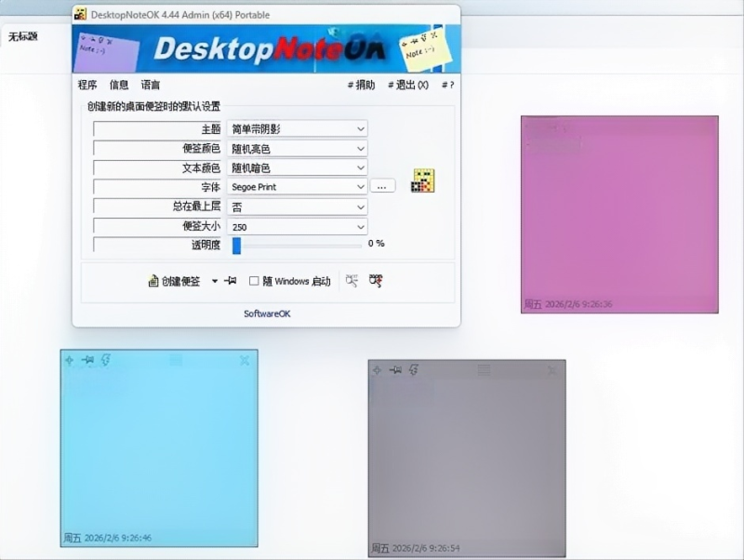Click the plus icon on the blue note

coord(69,360)
